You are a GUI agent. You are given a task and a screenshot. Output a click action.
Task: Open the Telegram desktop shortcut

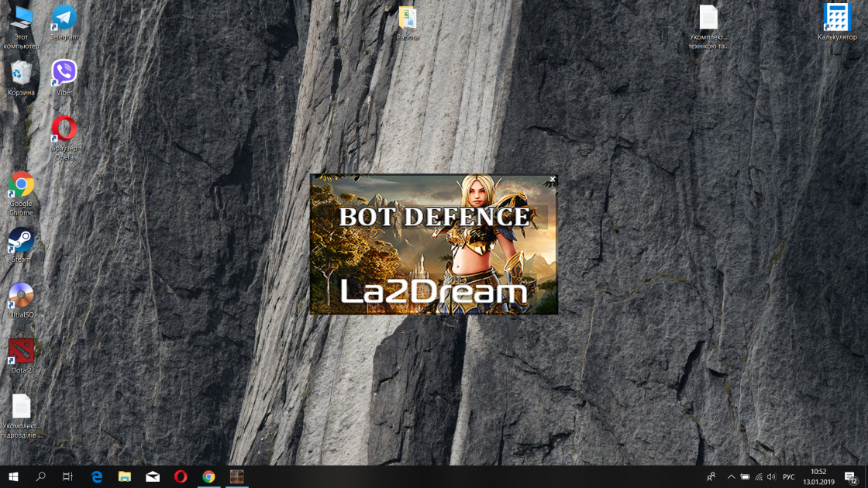tap(64, 19)
